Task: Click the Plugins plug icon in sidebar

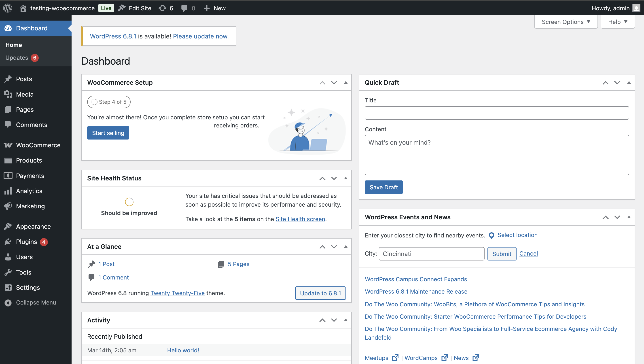Action: pos(8,241)
